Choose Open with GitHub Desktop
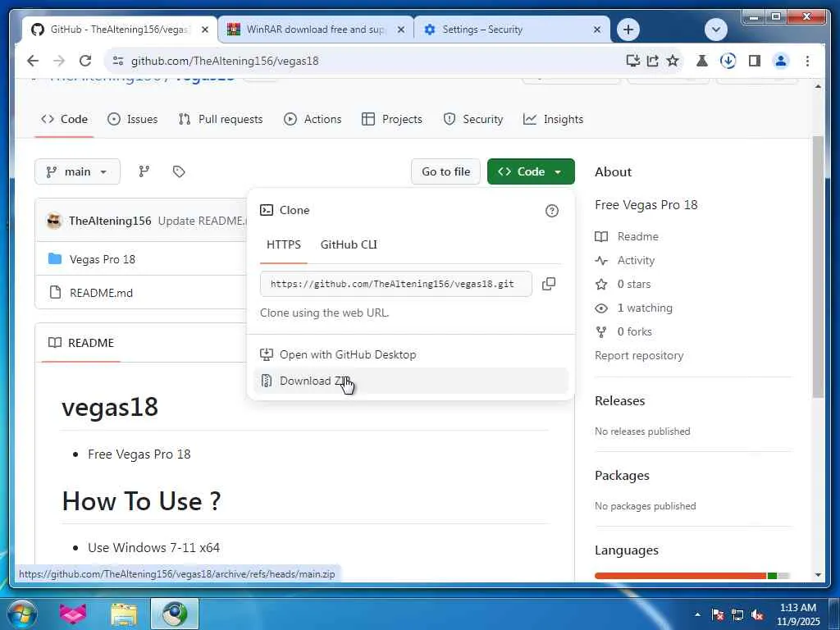This screenshot has height=630, width=840. pos(411,354)
